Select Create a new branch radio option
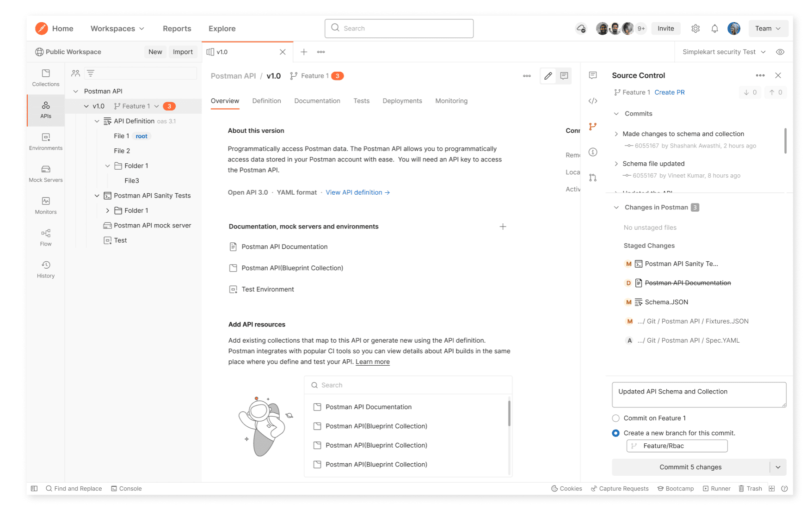 coord(615,433)
